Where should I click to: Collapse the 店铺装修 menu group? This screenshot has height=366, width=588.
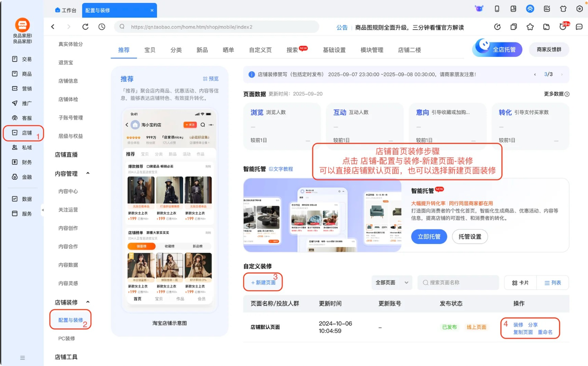pyautogui.click(x=88, y=302)
